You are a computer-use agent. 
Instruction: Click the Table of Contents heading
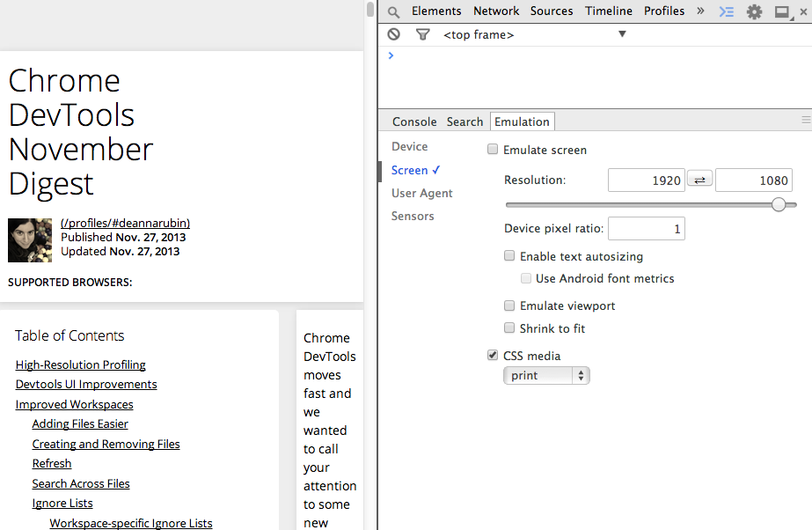coord(69,335)
